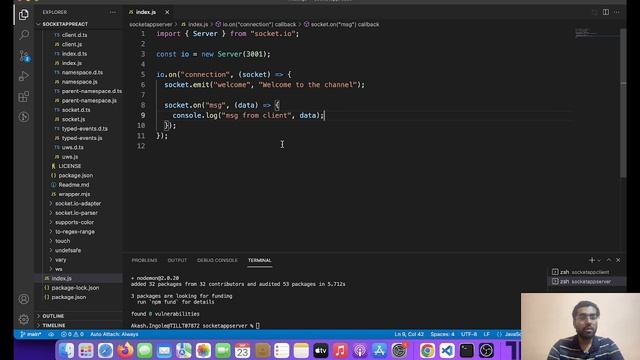The image size is (640, 360).
Task: Open Finder from the dock
Action: (66, 350)
